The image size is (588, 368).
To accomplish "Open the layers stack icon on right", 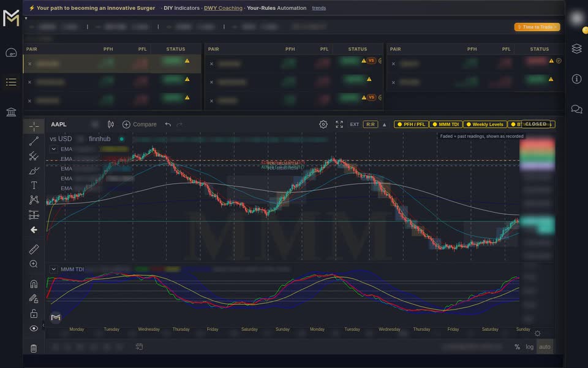I will tap(577, 48).
